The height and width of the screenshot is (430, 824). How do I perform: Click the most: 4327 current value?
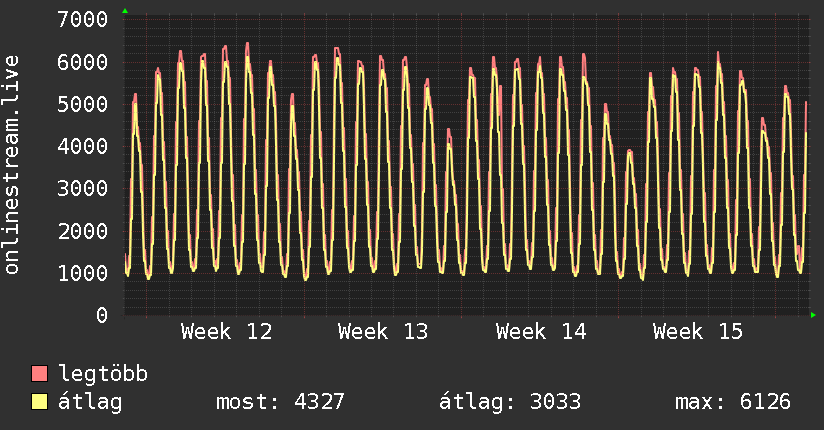pyautogui.click(x=280, y=403)
